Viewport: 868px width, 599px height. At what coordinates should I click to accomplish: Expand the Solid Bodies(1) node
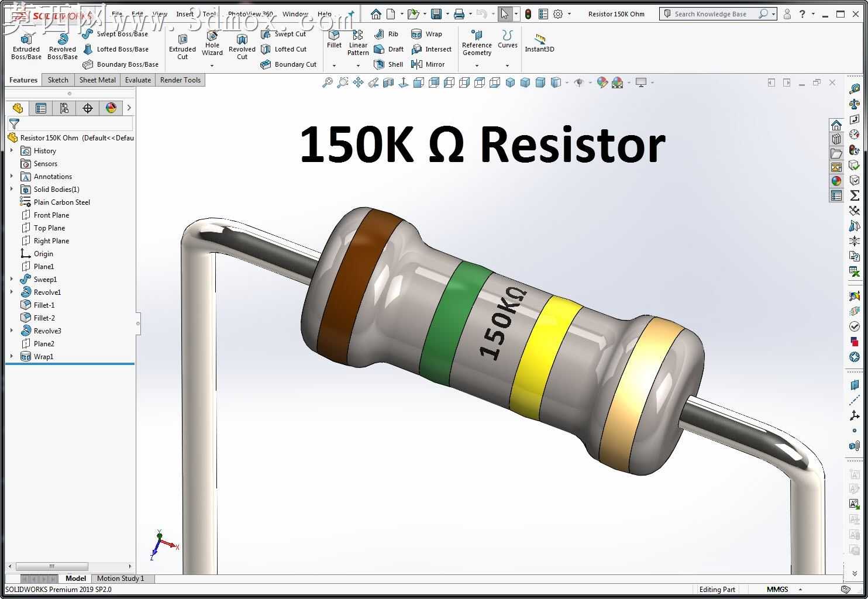click(12, 189)
